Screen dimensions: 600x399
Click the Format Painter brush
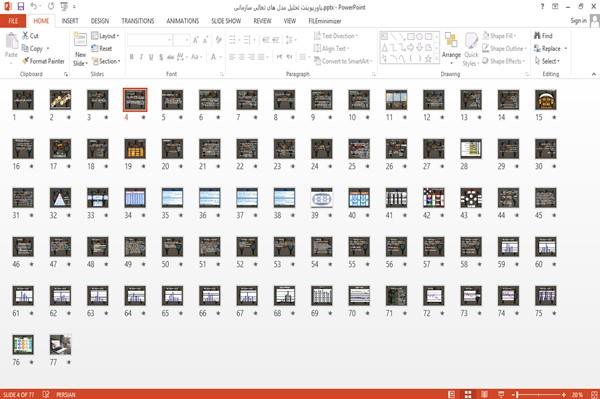pyautogui.click(x=25, y=61)
